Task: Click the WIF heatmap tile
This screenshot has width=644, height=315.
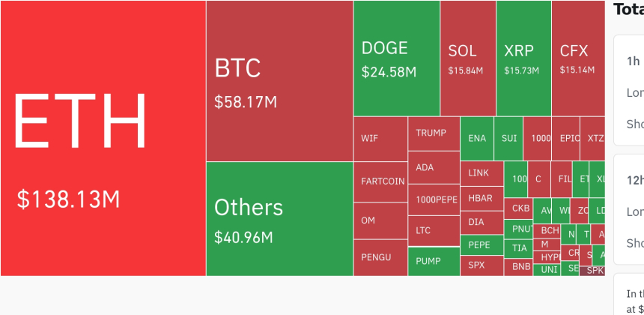Action: coord(380,139)
